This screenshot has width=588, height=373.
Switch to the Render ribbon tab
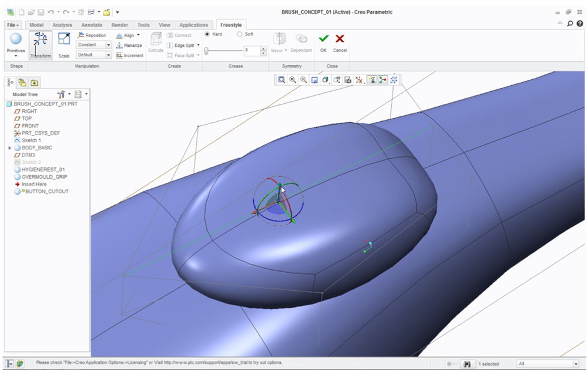coord(119,25)
